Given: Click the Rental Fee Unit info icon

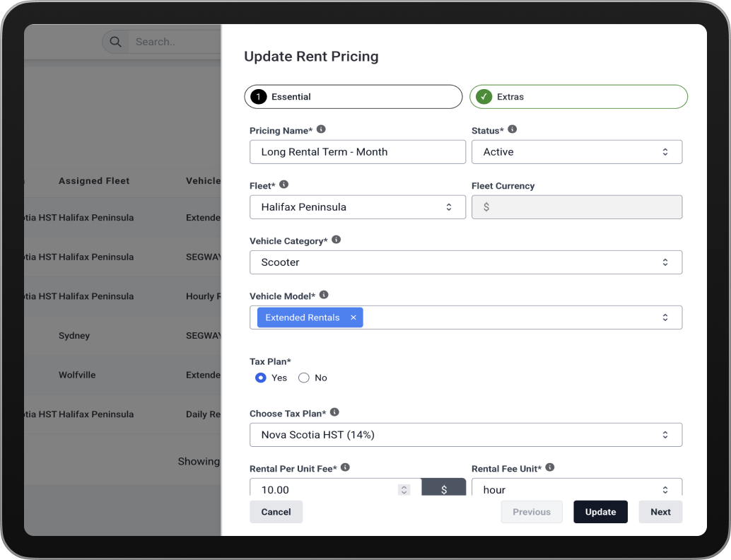Looking at the screenshot, I should (x=550, y=467).
